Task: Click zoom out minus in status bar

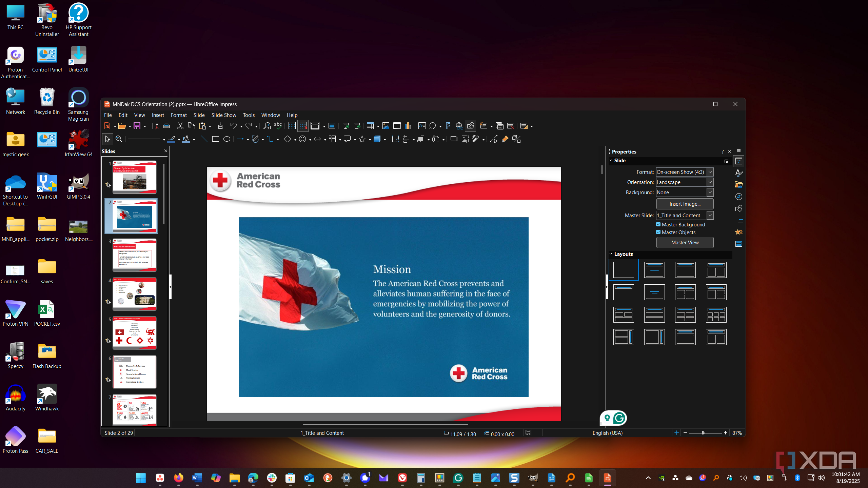Action: point(685,433)
